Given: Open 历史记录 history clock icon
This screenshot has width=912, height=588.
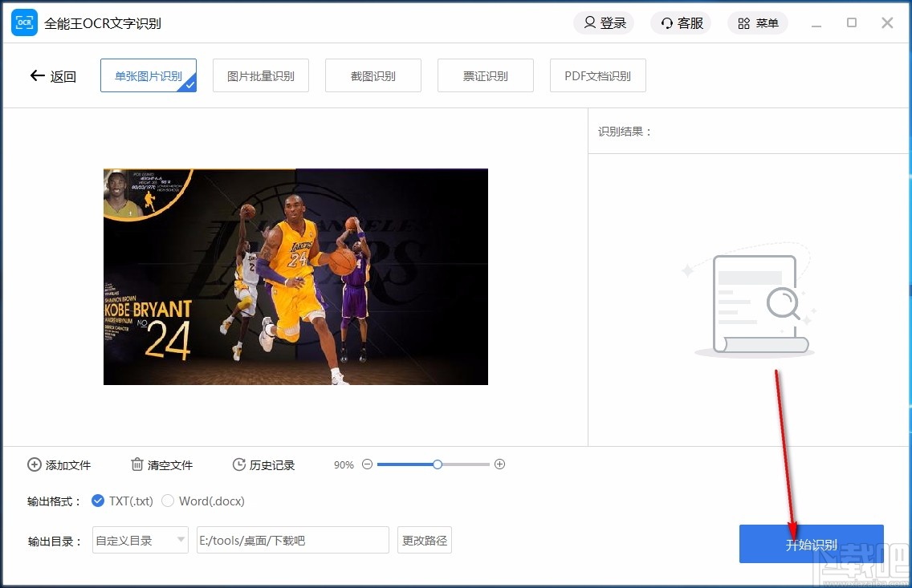Looking at the screenshot, I should (x=238, y=464).
